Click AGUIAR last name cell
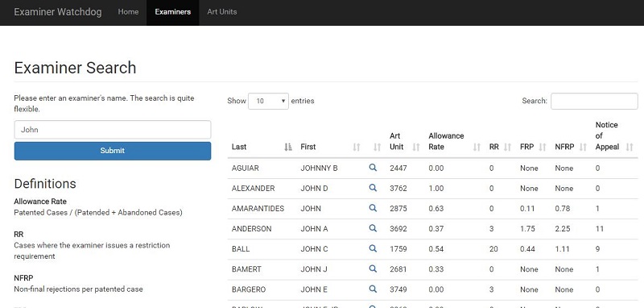 (246, 169)
